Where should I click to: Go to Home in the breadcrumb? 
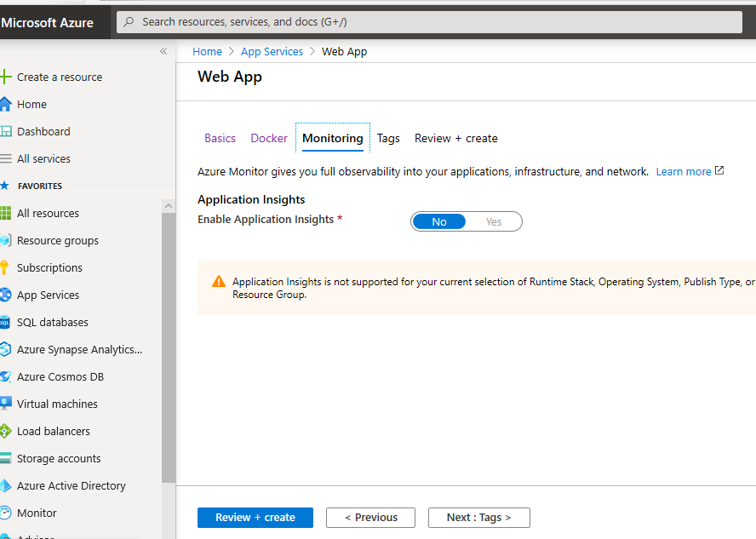[x=208, y=52]
